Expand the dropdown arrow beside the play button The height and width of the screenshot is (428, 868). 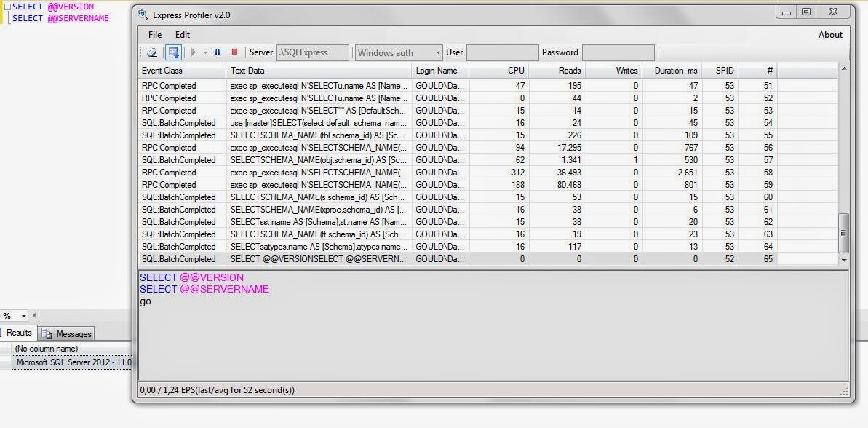204,52
